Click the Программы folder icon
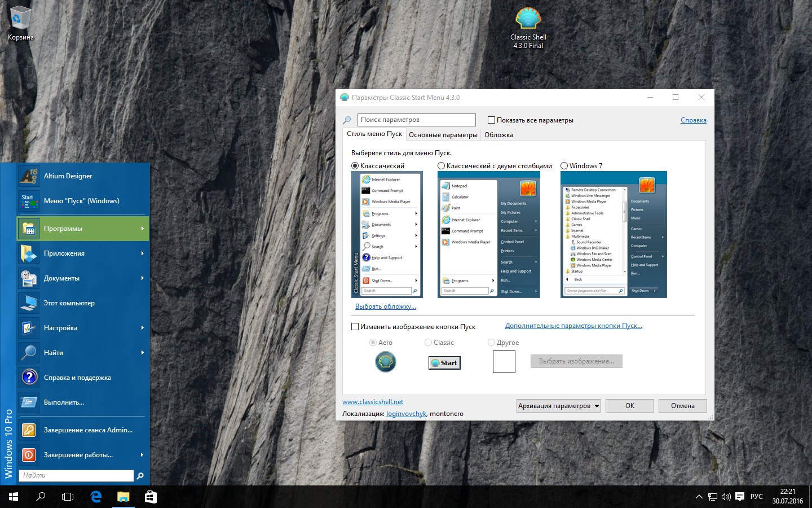The image size is (812, 508). pyautogui.click(x=28, y=229)
